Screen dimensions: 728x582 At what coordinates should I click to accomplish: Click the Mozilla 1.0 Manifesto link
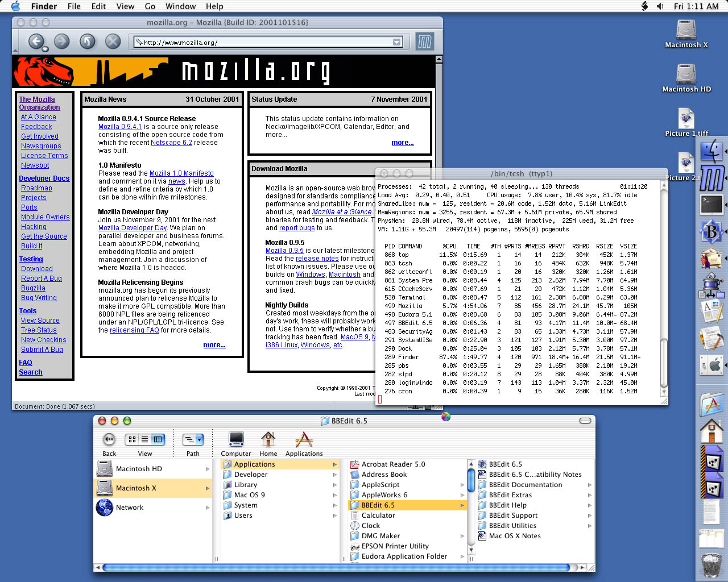click(x=181, y=173)
